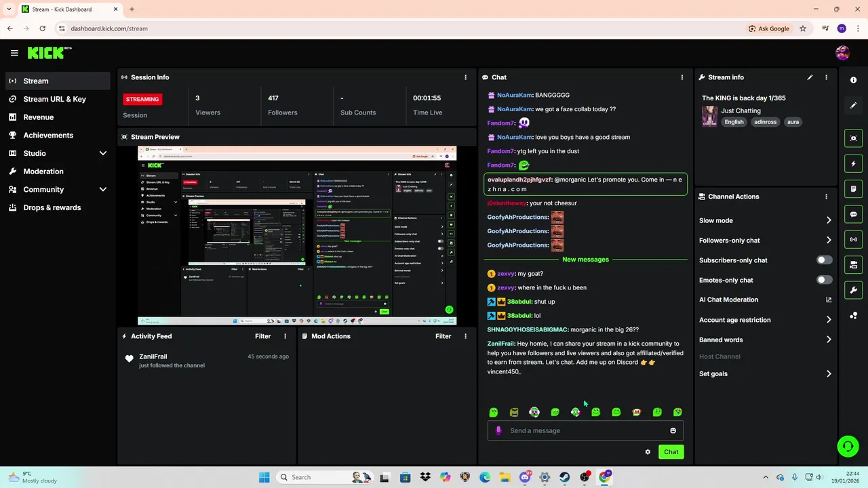
Task: Edit Stream info with the pencil icon
Action: point(810,77)
